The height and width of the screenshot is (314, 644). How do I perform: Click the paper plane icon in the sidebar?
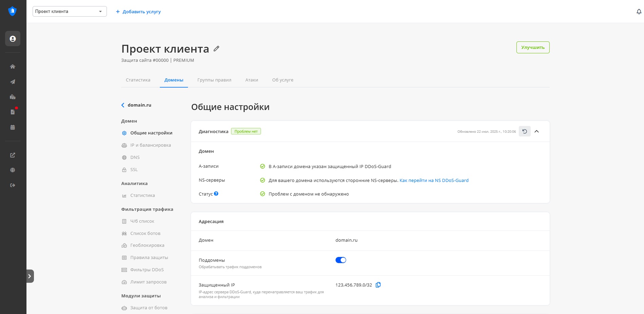tap(13, 82)
